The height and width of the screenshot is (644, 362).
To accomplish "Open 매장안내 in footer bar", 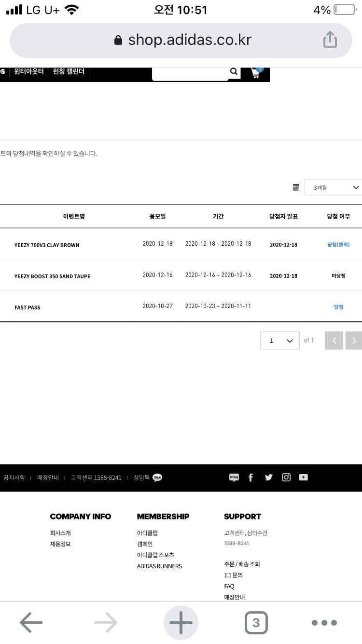I will tap(48, 477).
